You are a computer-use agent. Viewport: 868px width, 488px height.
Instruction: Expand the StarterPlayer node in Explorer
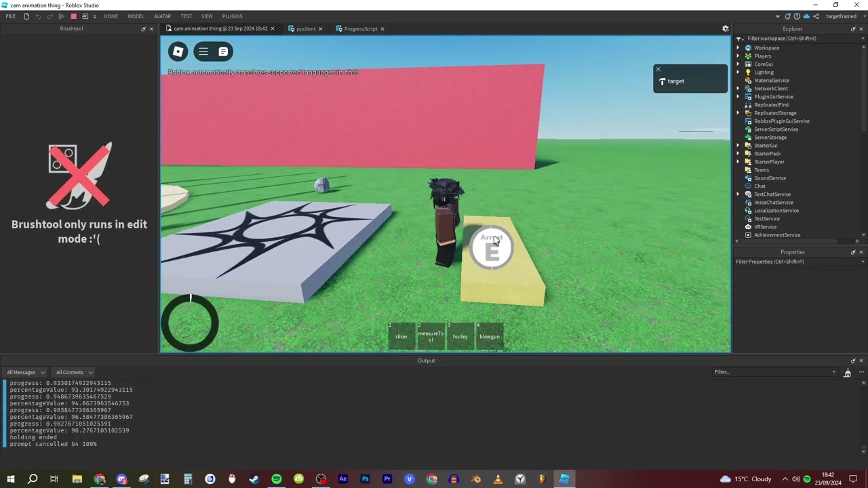tap(738, 162)
